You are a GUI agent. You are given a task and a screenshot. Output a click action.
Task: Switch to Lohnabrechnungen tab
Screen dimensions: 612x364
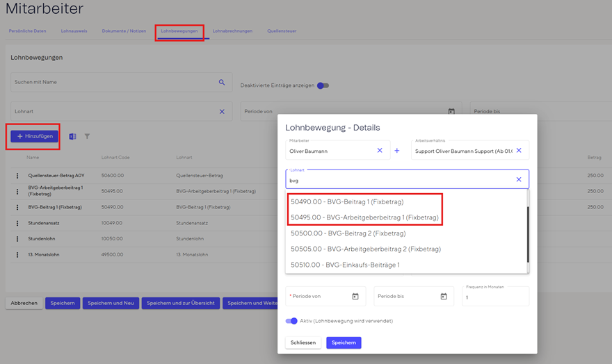pyautogui.click(x=232, y=31)
